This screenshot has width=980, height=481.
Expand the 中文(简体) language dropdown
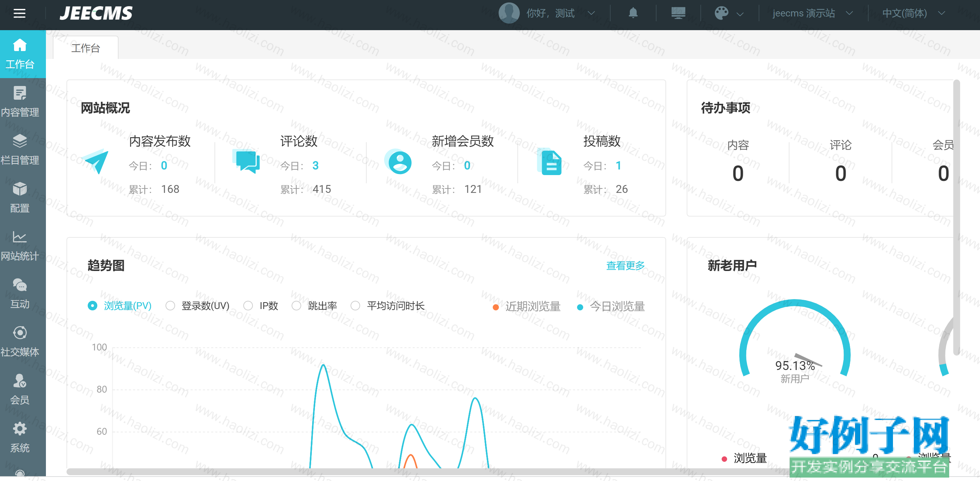point(941,13)
